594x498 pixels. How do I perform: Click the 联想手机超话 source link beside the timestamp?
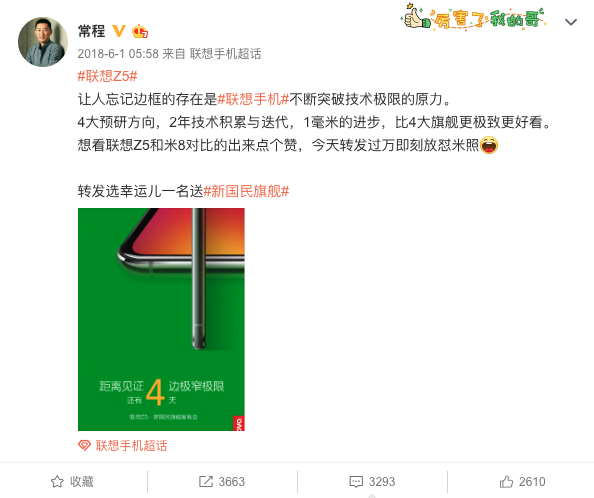(x=225, y=54)
